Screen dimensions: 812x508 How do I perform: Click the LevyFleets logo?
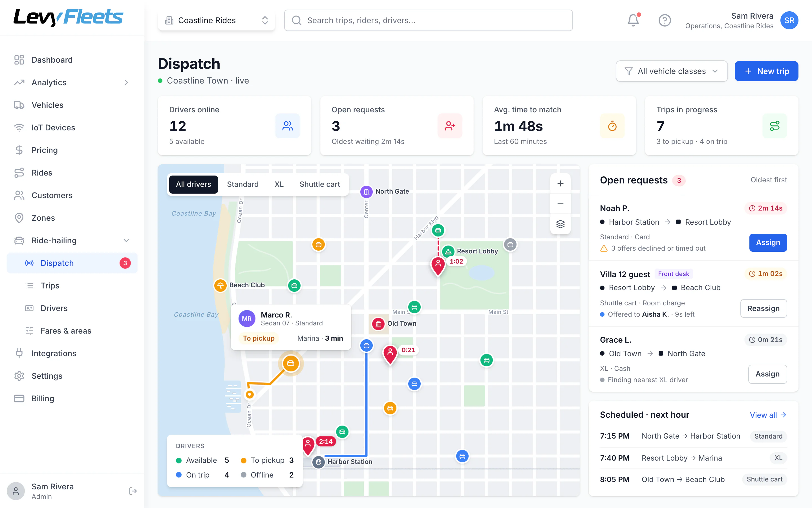click(69, 17)
